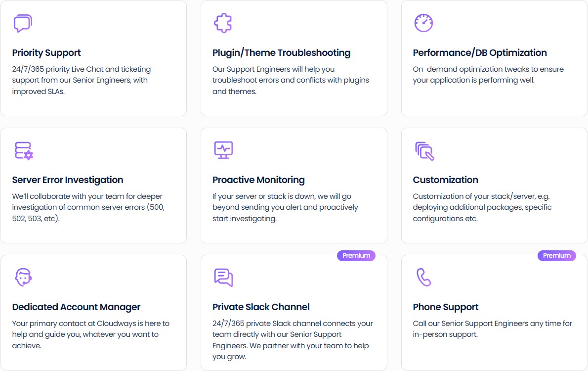The height and width of the screenshot is (371, 588).
Task: Select the monitor icon above Proactive Monitoring
Action: coord(223,150)
